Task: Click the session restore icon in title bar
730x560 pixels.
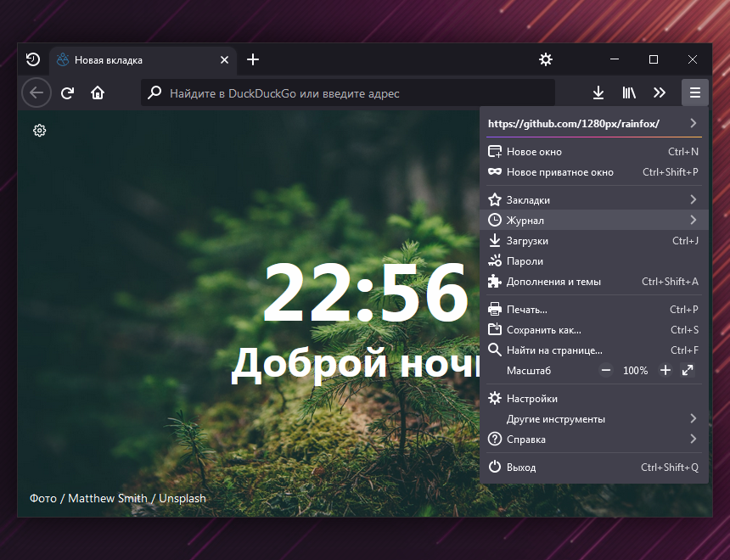Action: (33, 59)
